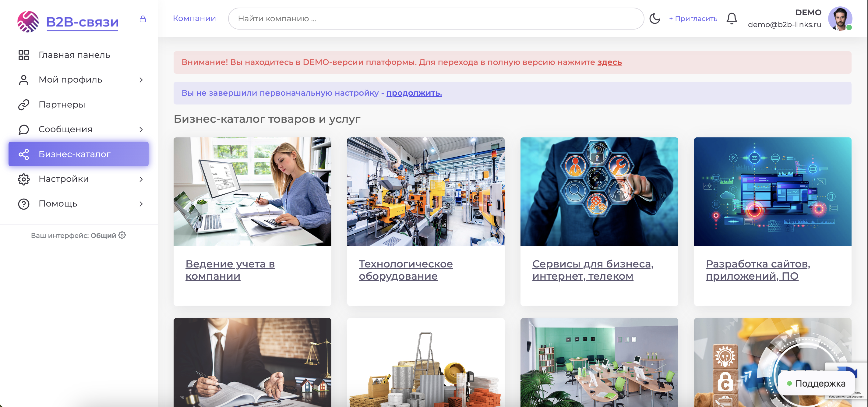Click the interface settings gear icon

(x=122, y=235)
